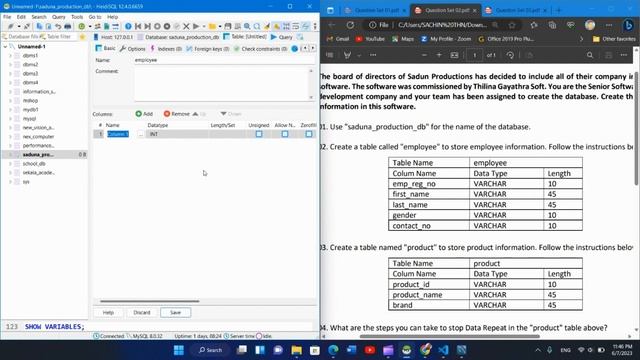Image resolution: width=640 pixels, height=360 pixels.
Task: Open the INT datatype dropdown for Column 1
Action: click(x=178, y=134)
